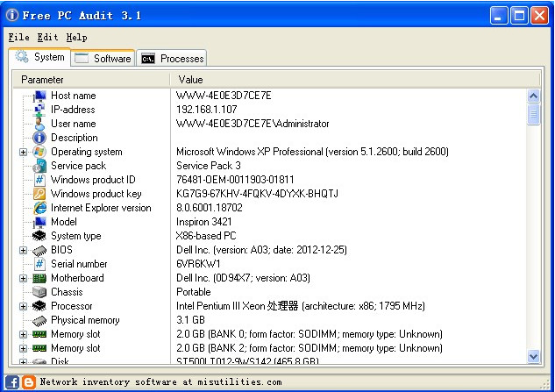The height and width of the screenshot is (392, 555).
Task: Click the System type chip icon
Action: point(39,236)
